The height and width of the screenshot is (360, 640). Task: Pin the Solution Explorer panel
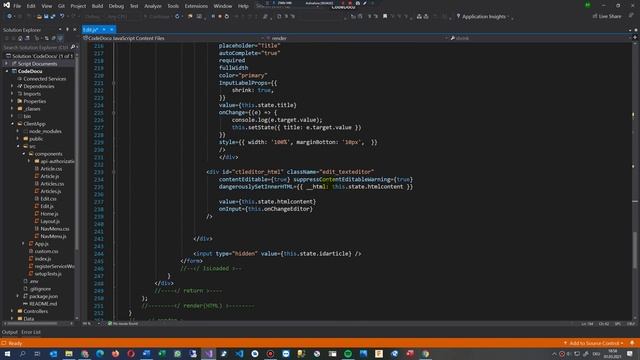pos(67,29)
